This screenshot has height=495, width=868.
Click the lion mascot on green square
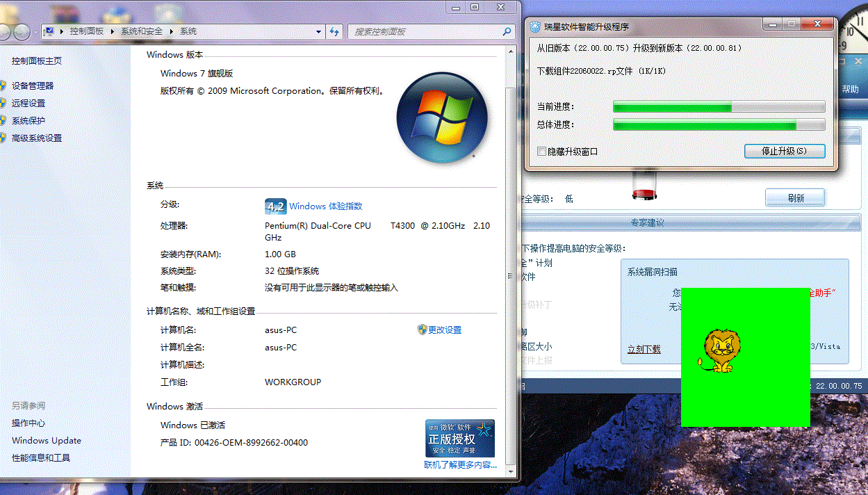coord(719,351)
